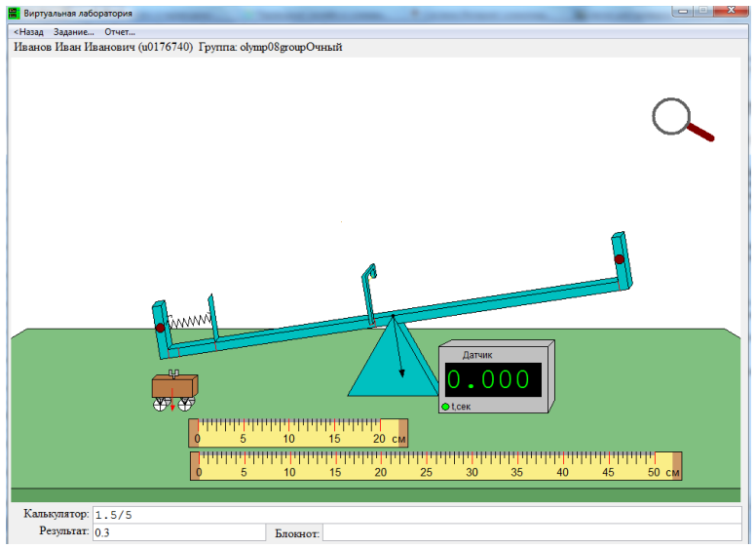Image resolution: width=756 pixels, height=548 pixels.
Task: Click the Результат field showing 0.3
Action: point(179,532)
